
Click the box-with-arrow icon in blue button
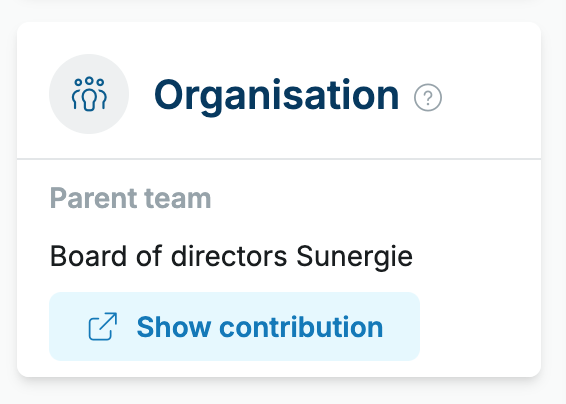pos(103,326)
